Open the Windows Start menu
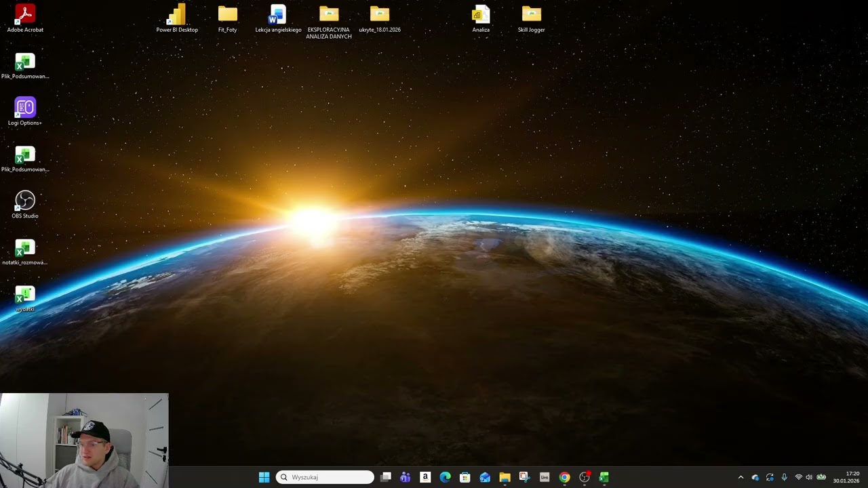868x488 pixels. click(x=264, y=477)
